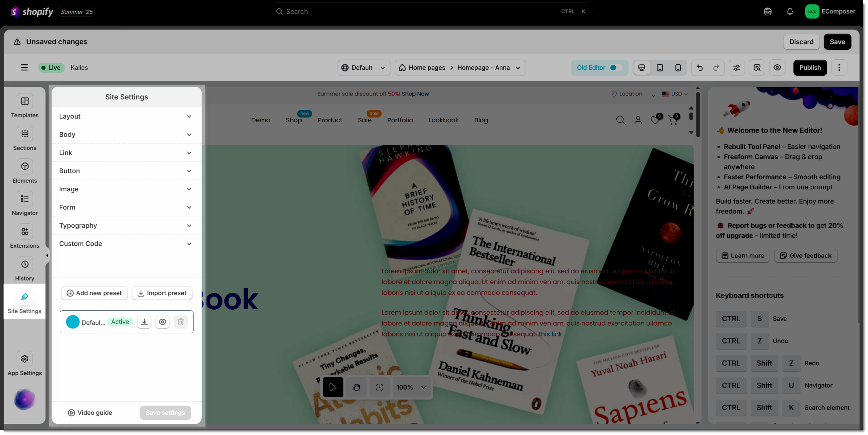868x435 pixels.
Task: Click the Default preset color circle
Action: pos(73,322)
